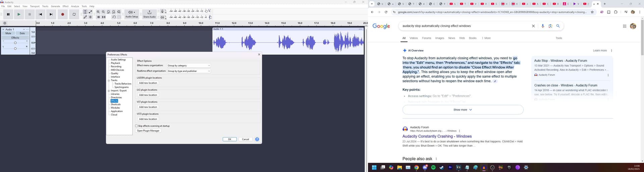Open the Effect menu in Audacity
Screen dimensions: 644x172
[65, 6]
